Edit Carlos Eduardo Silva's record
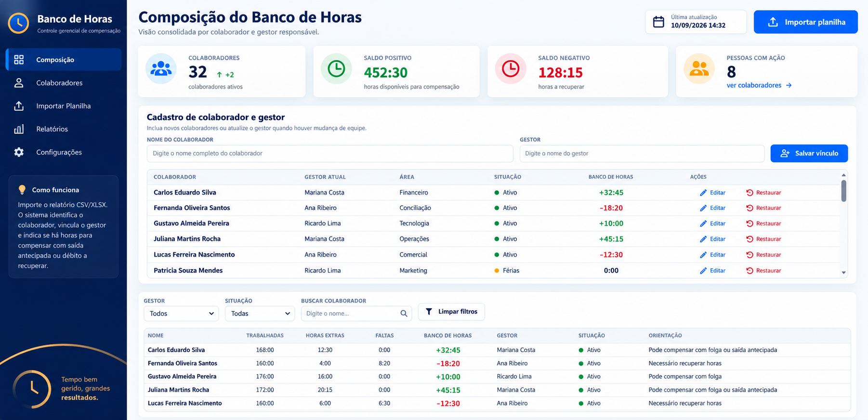Screen dimensions: 868x420 tap(713, 193)
